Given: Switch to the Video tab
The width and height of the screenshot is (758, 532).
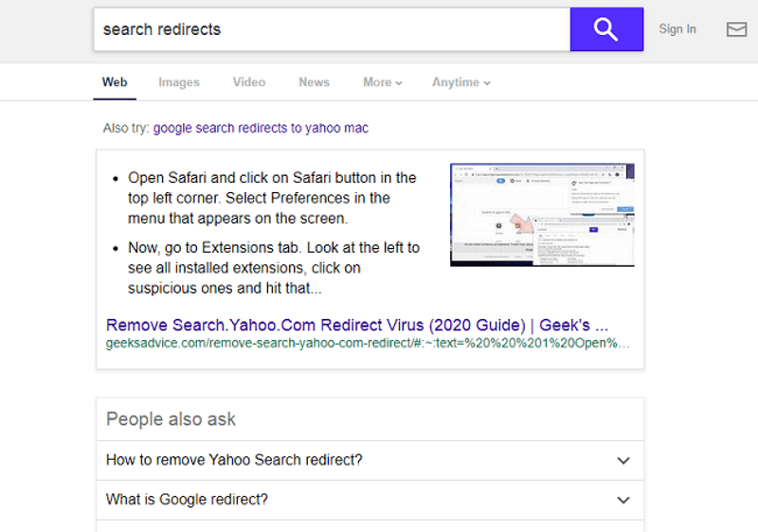Looking at the screenshot, I should [249, 82].
